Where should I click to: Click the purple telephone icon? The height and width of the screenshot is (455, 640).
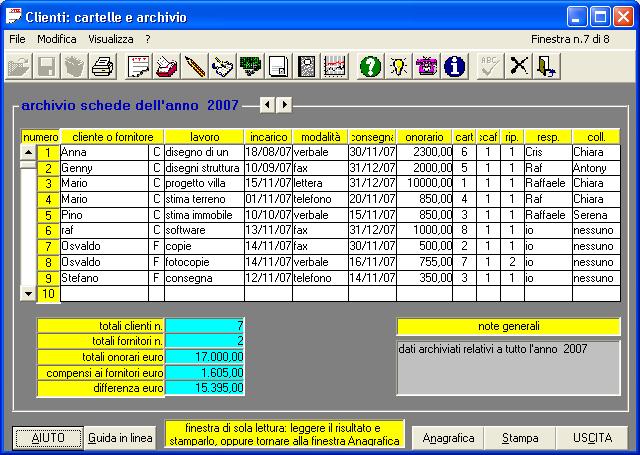tap(427, 67)
